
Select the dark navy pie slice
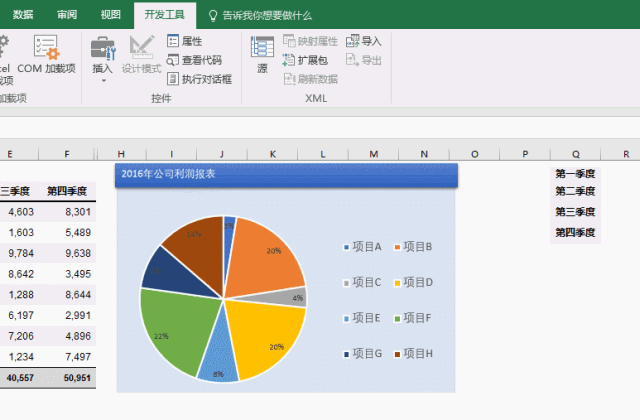(x=171, y=273)
